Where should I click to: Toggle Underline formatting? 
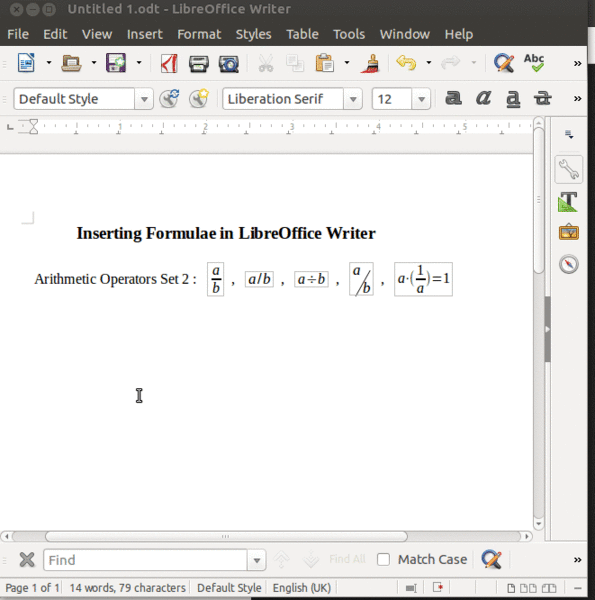[513, 99]
